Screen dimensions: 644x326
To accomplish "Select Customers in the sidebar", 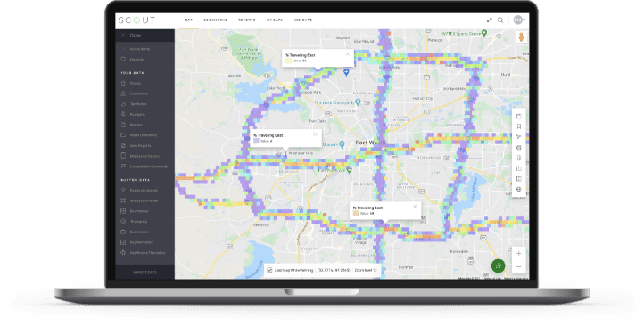I will point(139,94).
